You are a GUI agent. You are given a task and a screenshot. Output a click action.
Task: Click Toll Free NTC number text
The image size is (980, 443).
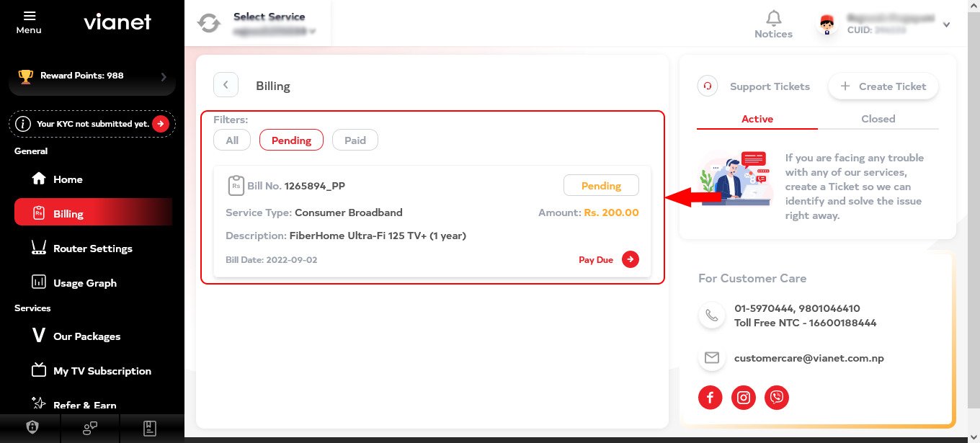click(806, 323)
